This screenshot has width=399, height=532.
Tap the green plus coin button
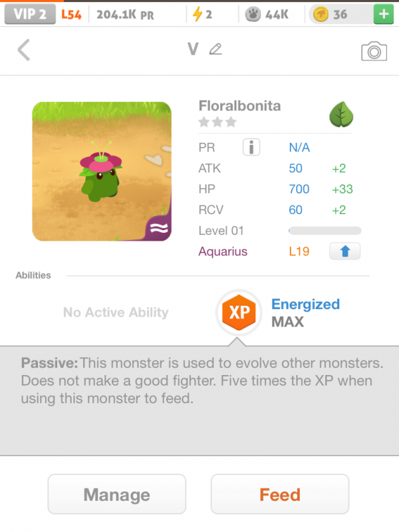(382, 14)
